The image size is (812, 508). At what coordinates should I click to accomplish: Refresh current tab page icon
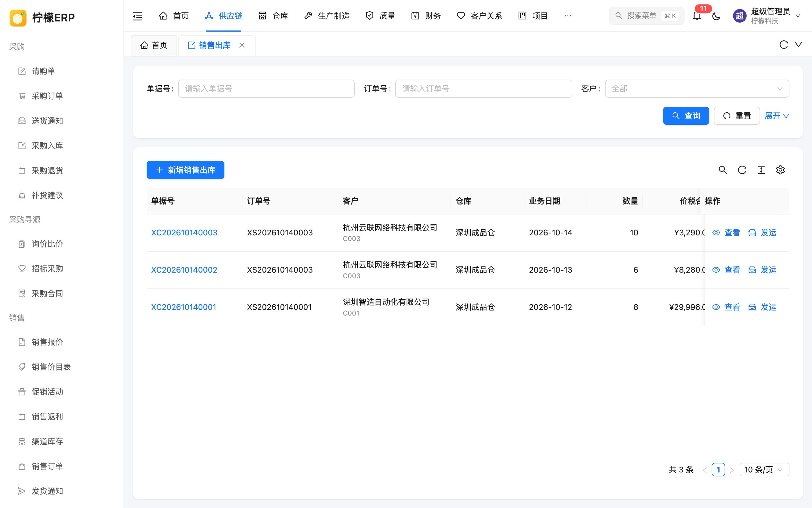pos(784,45)
